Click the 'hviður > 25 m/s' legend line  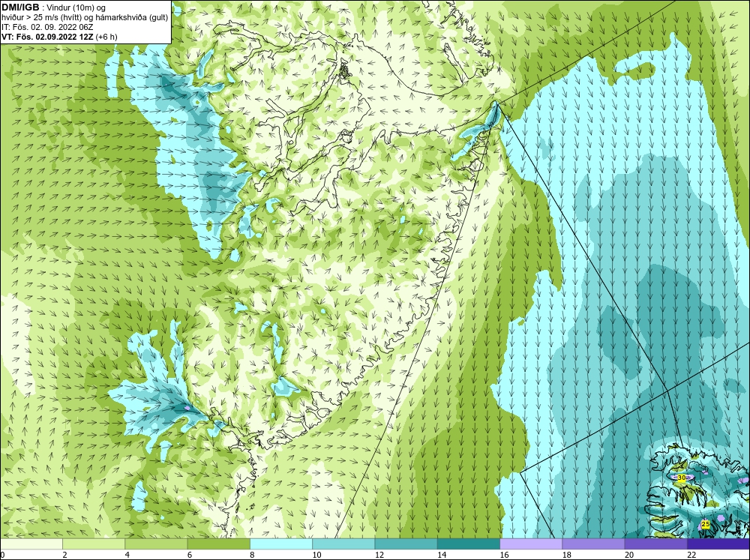(x=85, y=17)
